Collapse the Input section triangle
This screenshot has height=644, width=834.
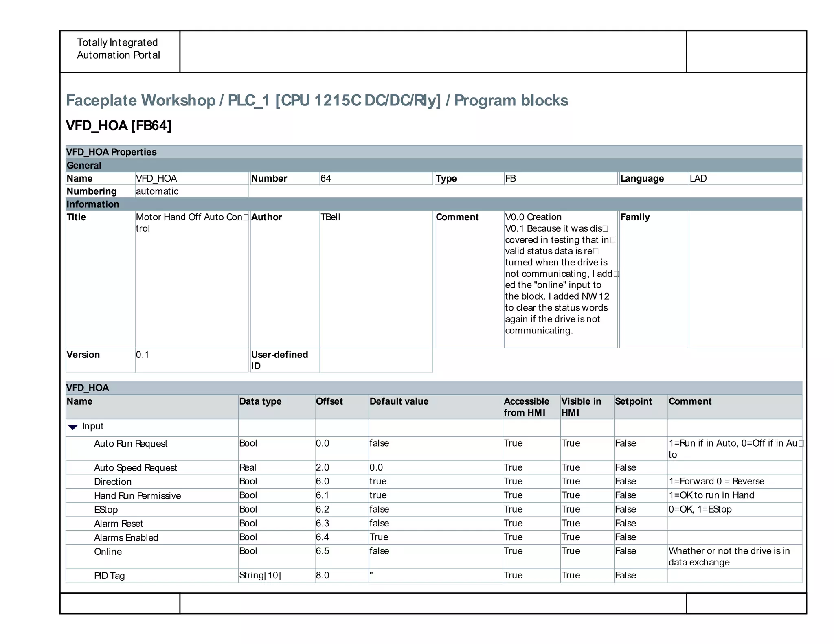(73, 427)
